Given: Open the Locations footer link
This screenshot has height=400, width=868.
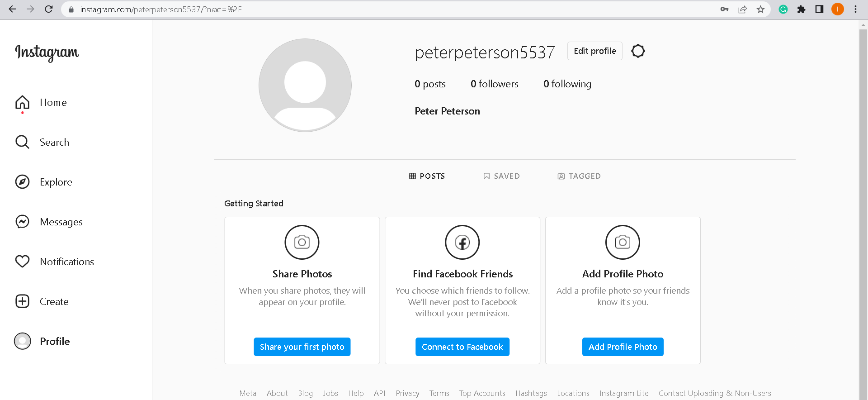Looking at the screenshot, I should [x=573, y=394].
